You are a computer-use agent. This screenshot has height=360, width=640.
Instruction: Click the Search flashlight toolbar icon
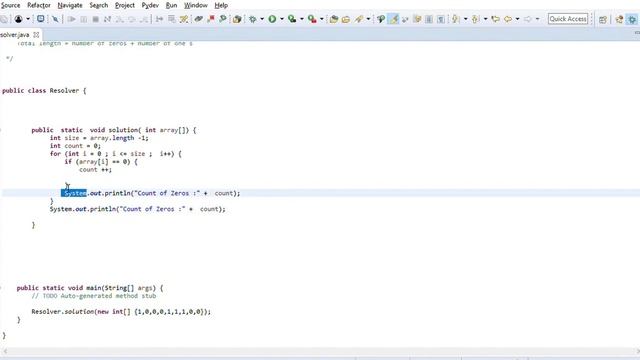coord(359,19)
